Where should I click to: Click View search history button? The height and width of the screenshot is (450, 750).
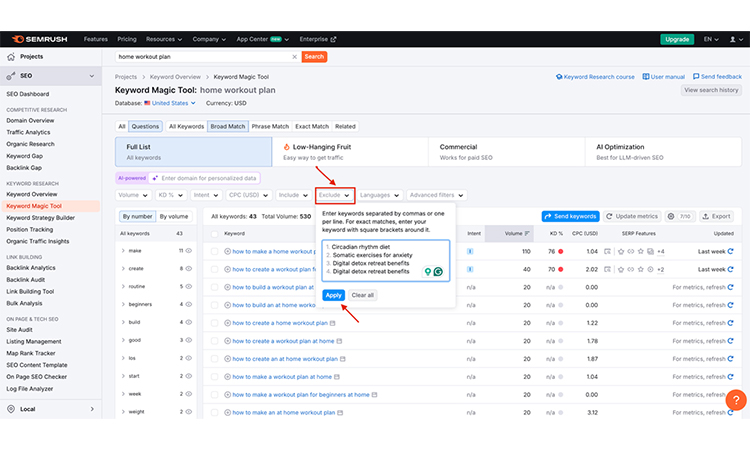(x=711, y=90)
